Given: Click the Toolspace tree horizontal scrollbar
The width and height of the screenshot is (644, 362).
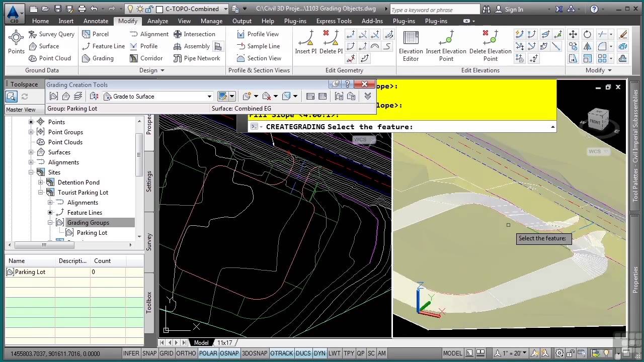Looking at the screenshot, I should pos(44,245).
